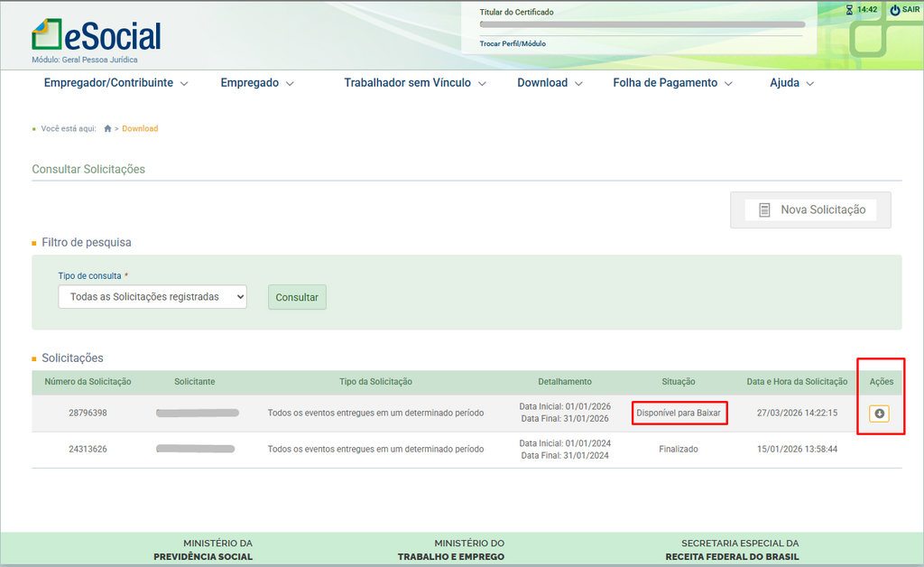This screenshot has height=567, width=924.
Task: Open the Ajuda menu
Action: [x=791, y=83]
